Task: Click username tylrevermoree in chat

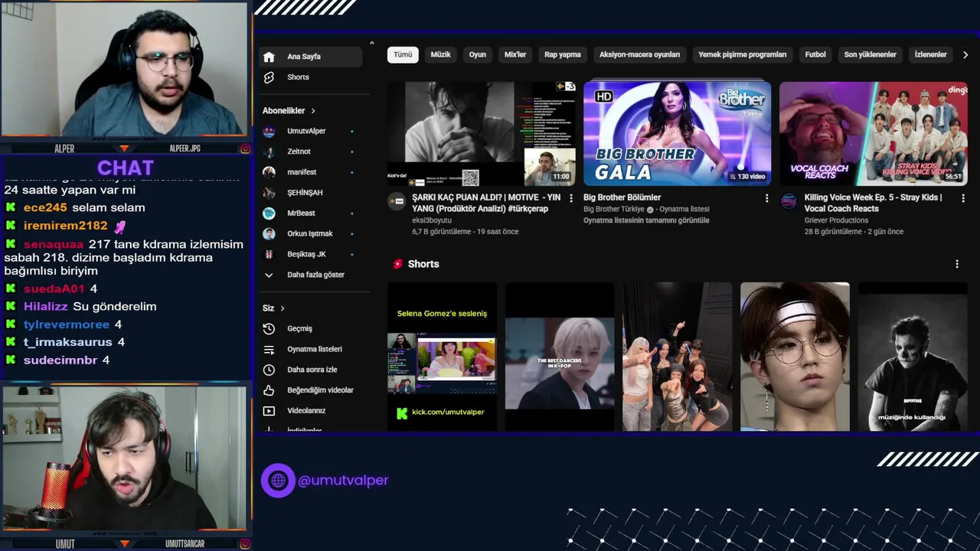Action: (67, 324)
